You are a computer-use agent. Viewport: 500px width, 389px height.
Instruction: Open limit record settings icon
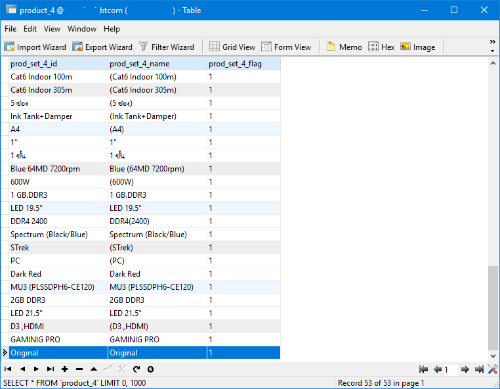point(493,369)
